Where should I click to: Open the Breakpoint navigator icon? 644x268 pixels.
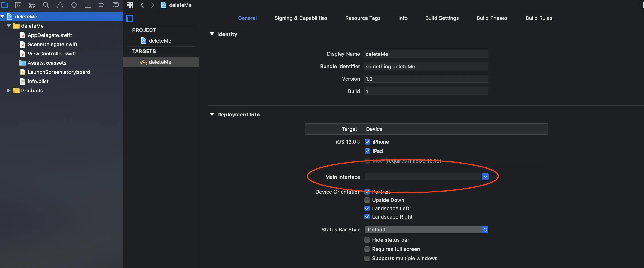101,5
